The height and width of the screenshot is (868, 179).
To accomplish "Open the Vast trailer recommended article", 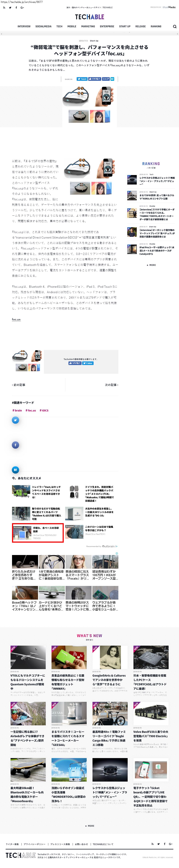I will coord(46,492).
